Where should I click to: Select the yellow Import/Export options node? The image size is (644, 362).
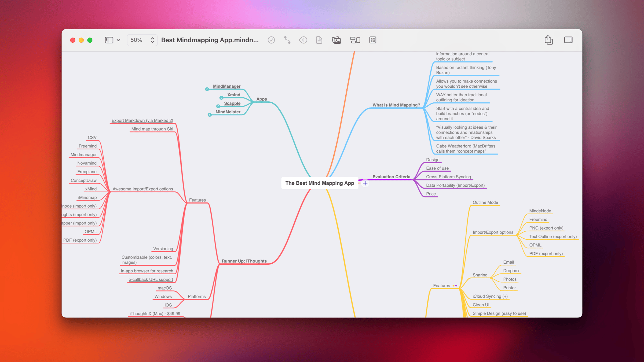coord(493,232)
